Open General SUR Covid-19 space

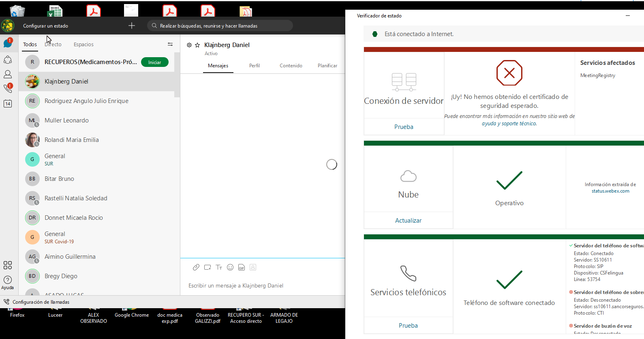[x=96, y=237]
